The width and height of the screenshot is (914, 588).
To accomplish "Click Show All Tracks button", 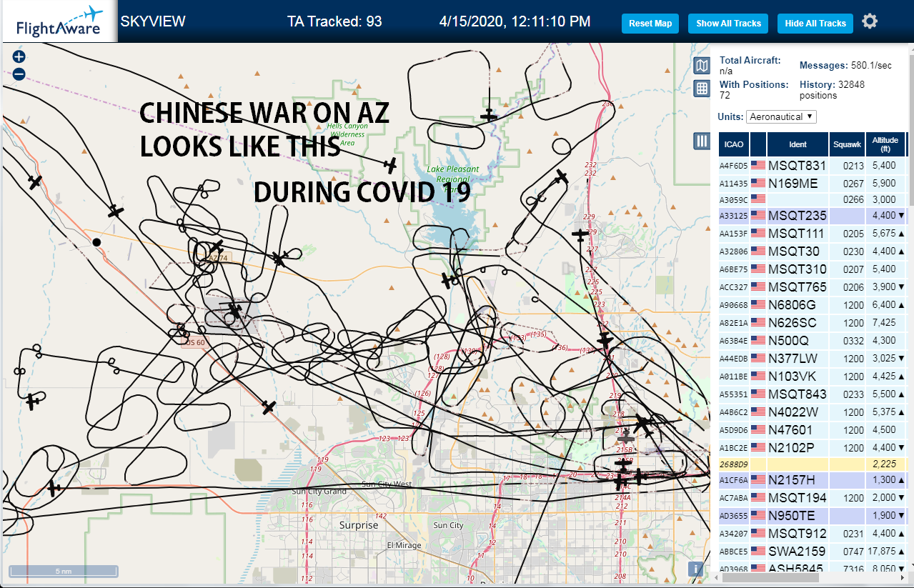I will [728, 24].
